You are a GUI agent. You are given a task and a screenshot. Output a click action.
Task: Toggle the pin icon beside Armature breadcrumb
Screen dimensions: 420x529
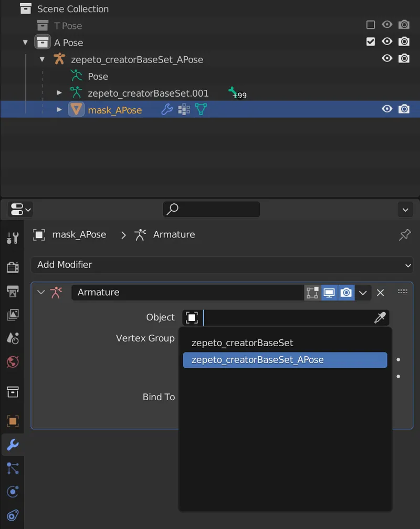point(405,235)
